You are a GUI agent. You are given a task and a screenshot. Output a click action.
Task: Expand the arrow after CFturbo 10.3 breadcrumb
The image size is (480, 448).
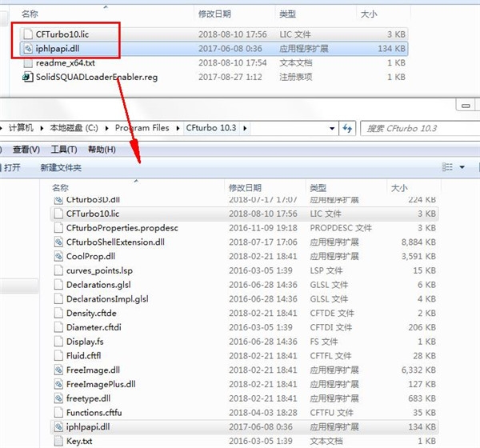pos(245,128)
